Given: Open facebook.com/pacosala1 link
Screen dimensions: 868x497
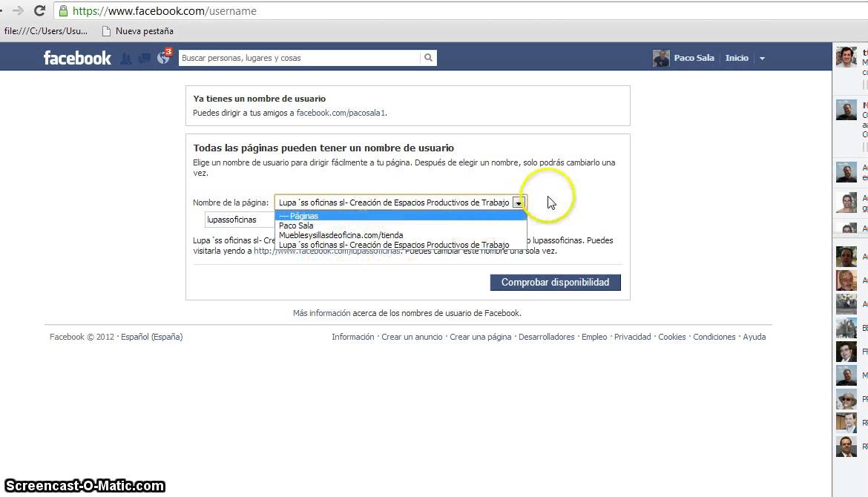Looking at the screenshot, I should coord(341,113).
